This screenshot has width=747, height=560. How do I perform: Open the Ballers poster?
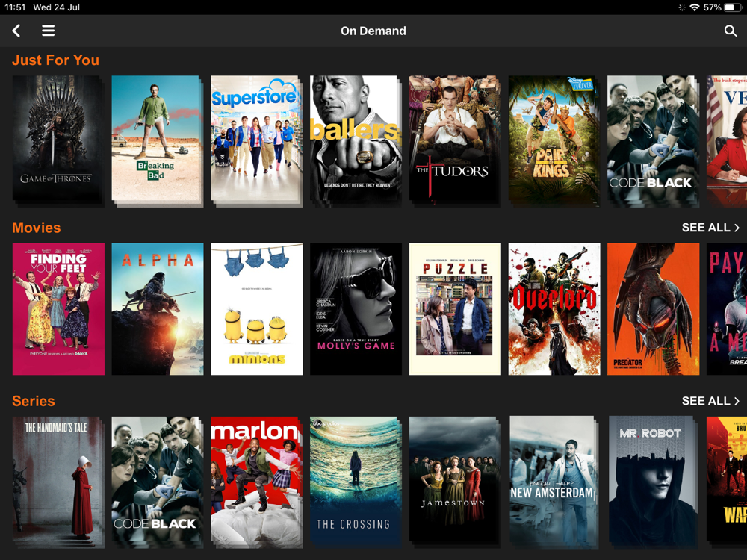click(x=356, y=140)
